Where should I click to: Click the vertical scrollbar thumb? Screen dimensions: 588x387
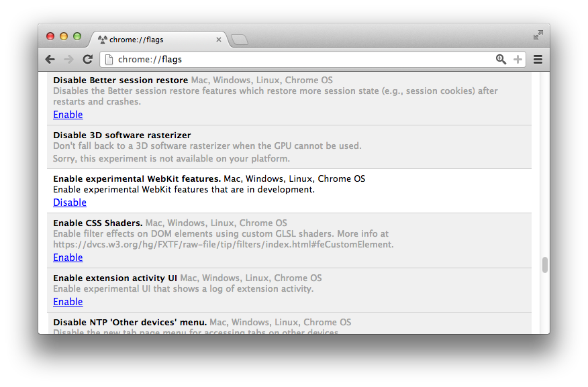tap(545, 265)
